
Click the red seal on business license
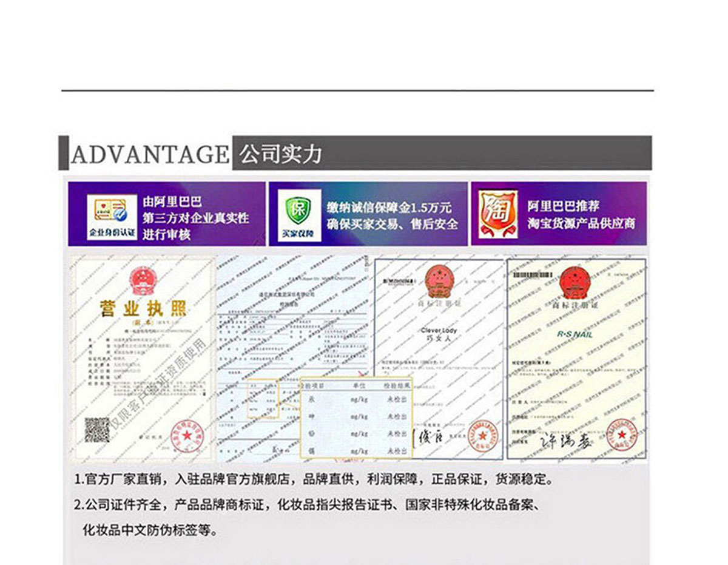pyautogui.click(x=187, y=435)
